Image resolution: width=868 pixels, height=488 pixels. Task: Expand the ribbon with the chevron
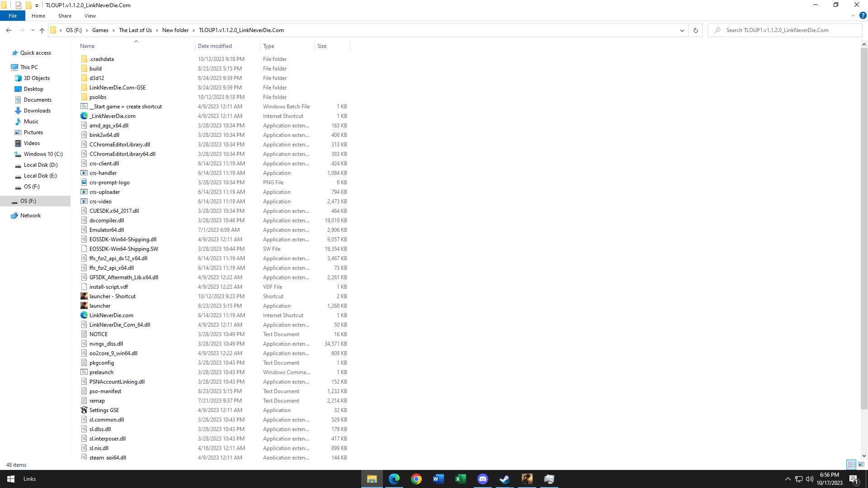pyautogui.click(x=853, y=16)
